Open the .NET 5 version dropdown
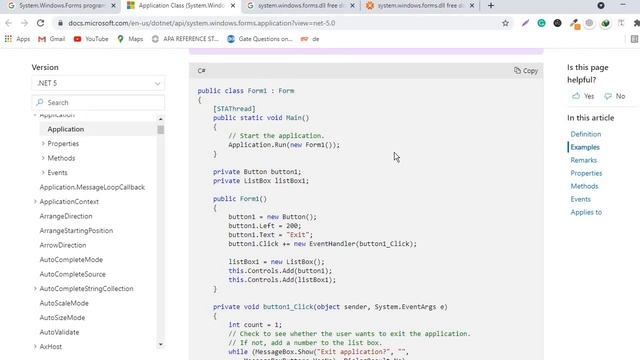Image resolution: width=640 pixels, height=360 pixels. click(x=98, y=83)
